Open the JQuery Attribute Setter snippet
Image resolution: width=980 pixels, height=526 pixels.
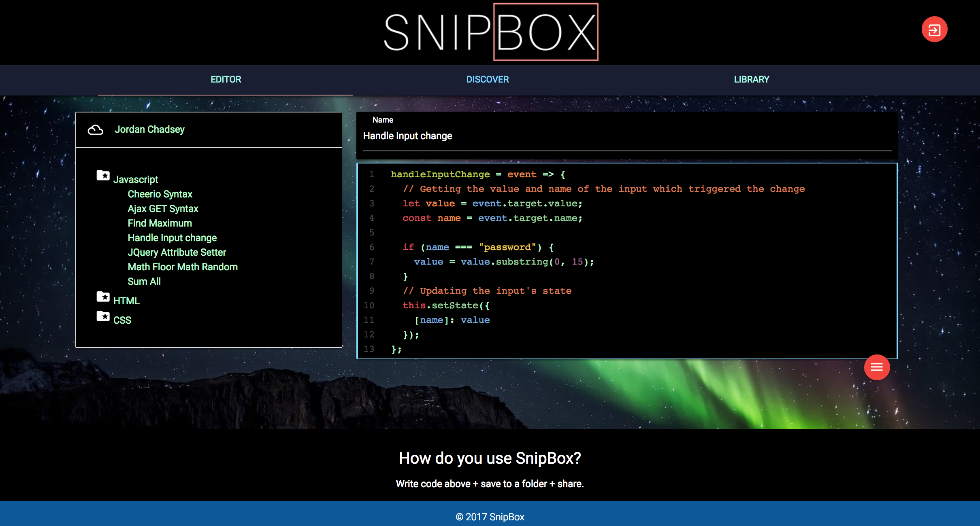pos(177,252)
